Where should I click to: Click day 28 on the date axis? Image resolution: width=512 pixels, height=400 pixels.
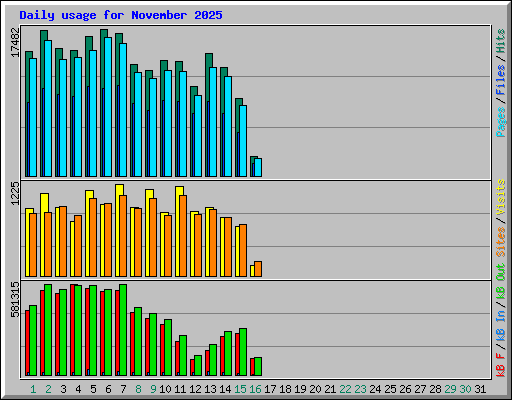click(435, 389)
